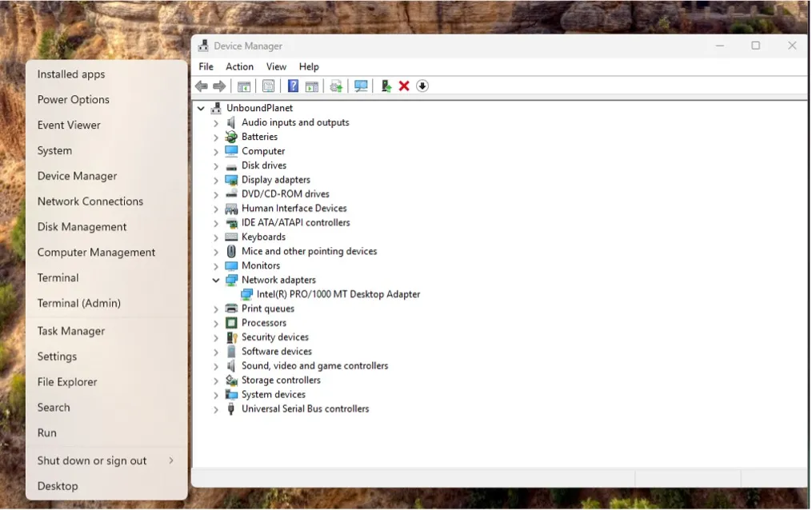This screenshot has width=812, height=510.
Task: Collapse the UnboundPlanet root node
Action: pyautogui.click(x=201, y=109)
